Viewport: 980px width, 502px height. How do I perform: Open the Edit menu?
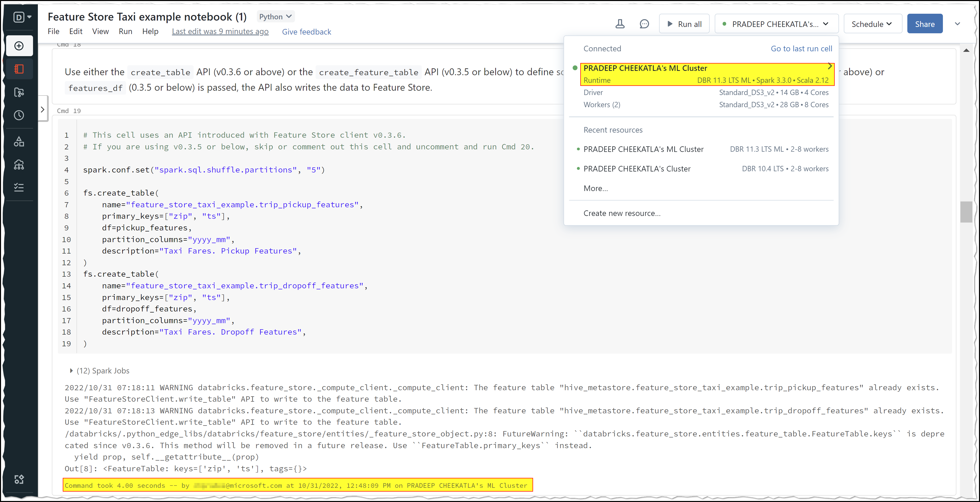point(76,32)
